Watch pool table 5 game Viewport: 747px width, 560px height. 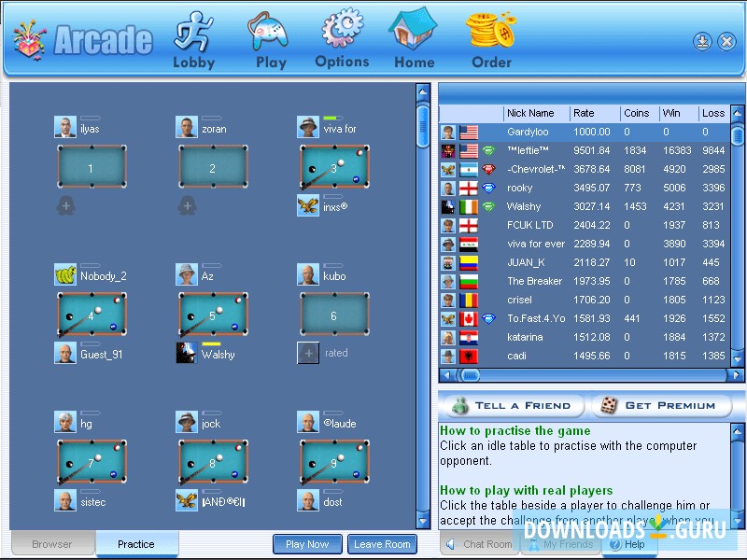pyautogui.click(x=213, y=315)
